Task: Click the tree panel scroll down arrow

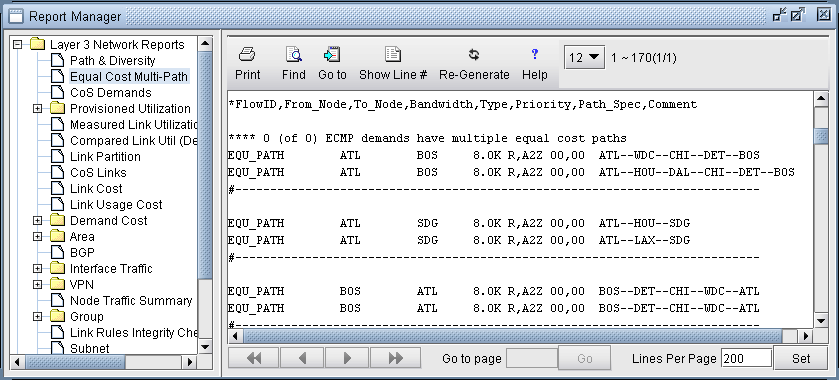Action: point(205,347)
